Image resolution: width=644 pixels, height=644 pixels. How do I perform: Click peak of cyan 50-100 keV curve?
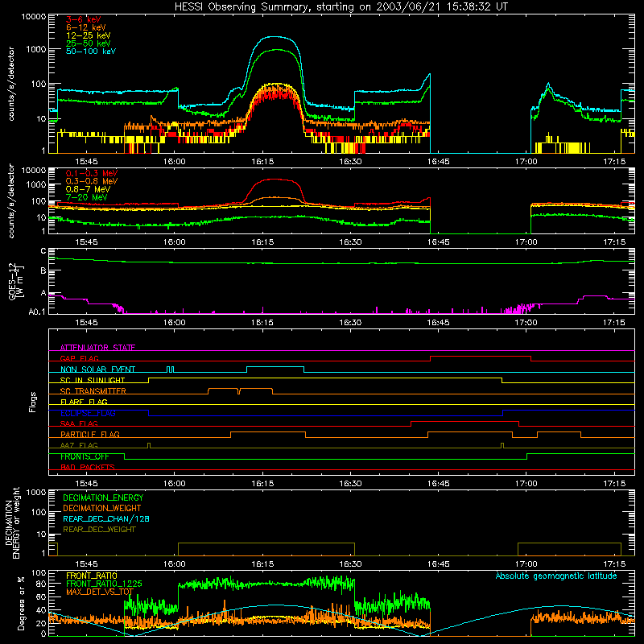[x=274, y=37]
